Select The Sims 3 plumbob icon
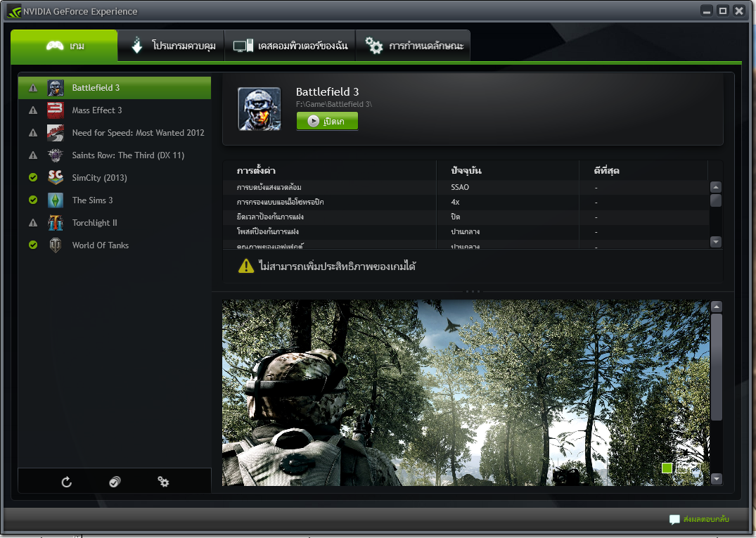 (x=56, y=200)
